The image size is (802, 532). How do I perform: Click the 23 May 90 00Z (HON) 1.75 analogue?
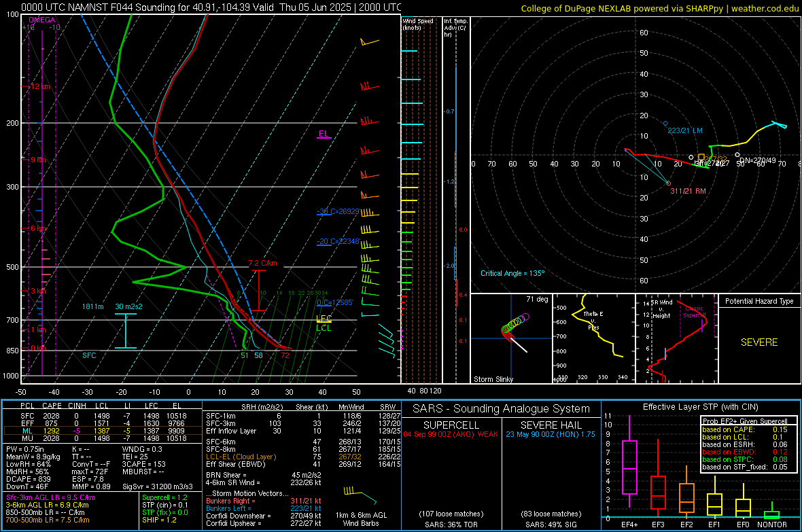point(551,434)
